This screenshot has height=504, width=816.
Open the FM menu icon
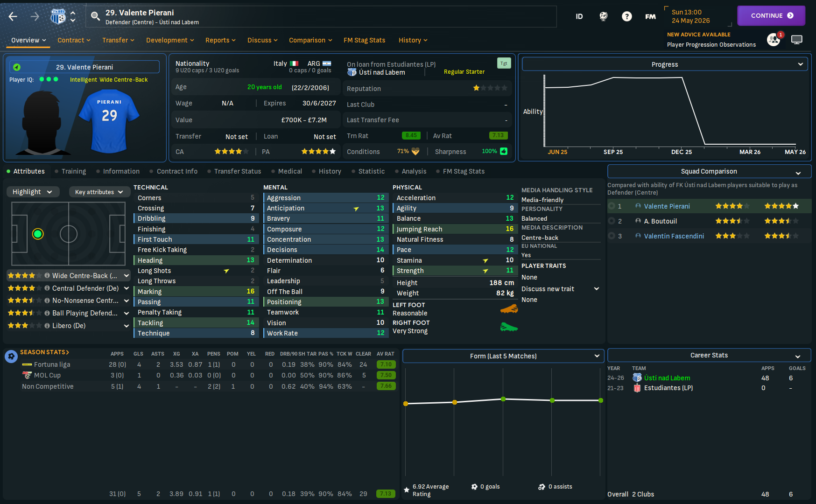650,16
